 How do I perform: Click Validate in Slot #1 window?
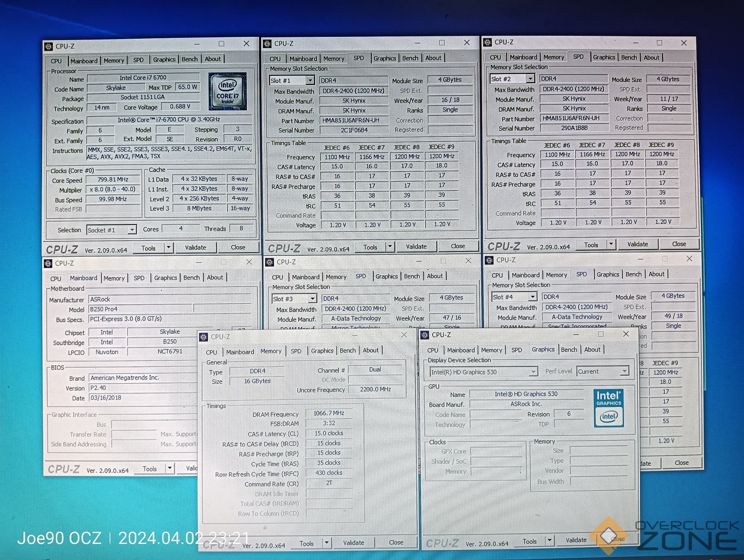coord(416,246)
